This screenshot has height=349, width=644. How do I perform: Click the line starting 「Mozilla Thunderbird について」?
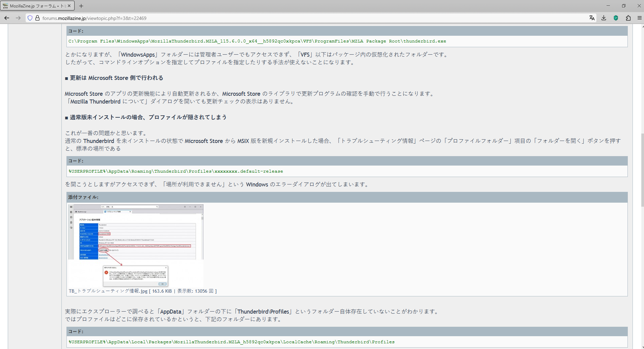pyautogui.click(x=180, y=101)
